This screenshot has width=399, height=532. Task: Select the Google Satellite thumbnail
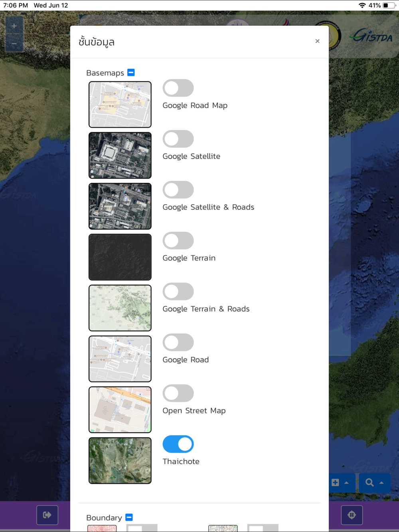[x=120, y=155]
